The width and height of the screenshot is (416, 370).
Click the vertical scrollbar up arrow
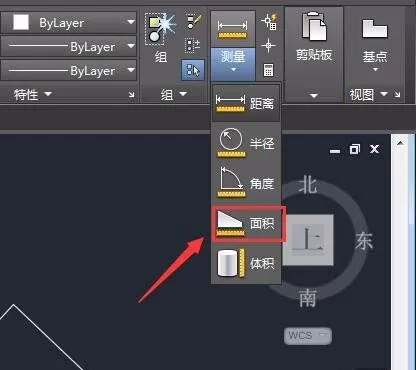click(x=400, y=143)
